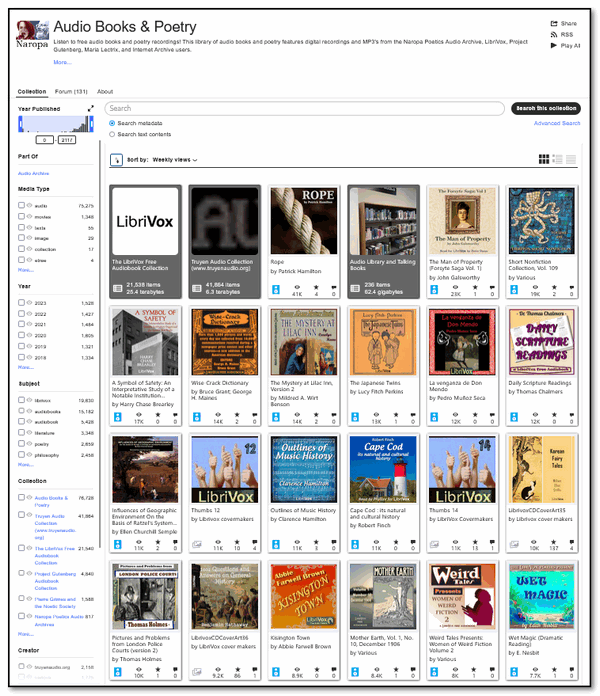The image size is (600, 696).
Task: Open the Project Gutenberg Audiobook Collection filter link
Action: coord(55,581)
